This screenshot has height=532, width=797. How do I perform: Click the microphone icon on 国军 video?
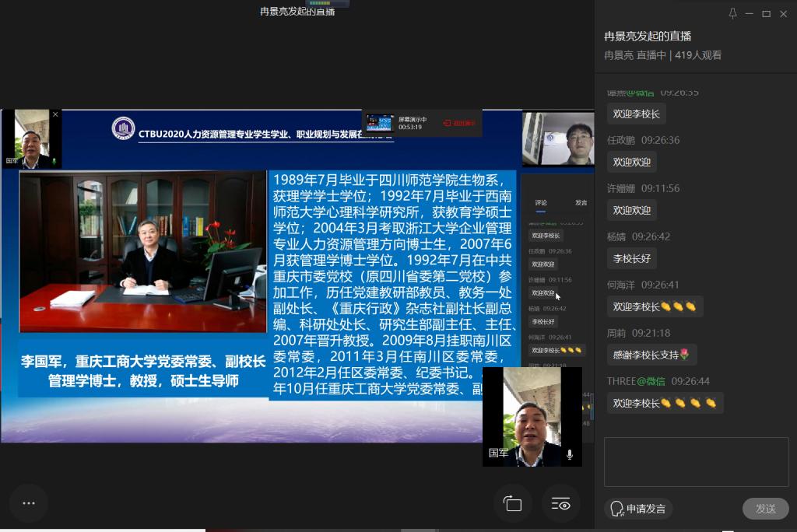[570, 454]
